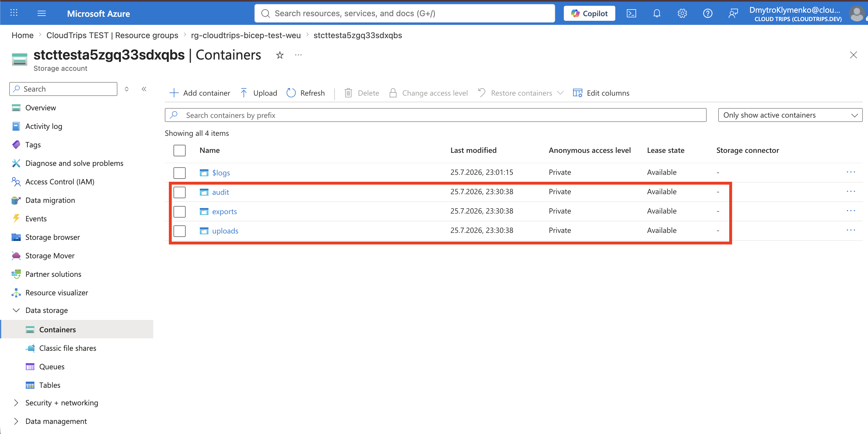Click the help question mark icon
The image size is (868, 434).
(708, 14)
